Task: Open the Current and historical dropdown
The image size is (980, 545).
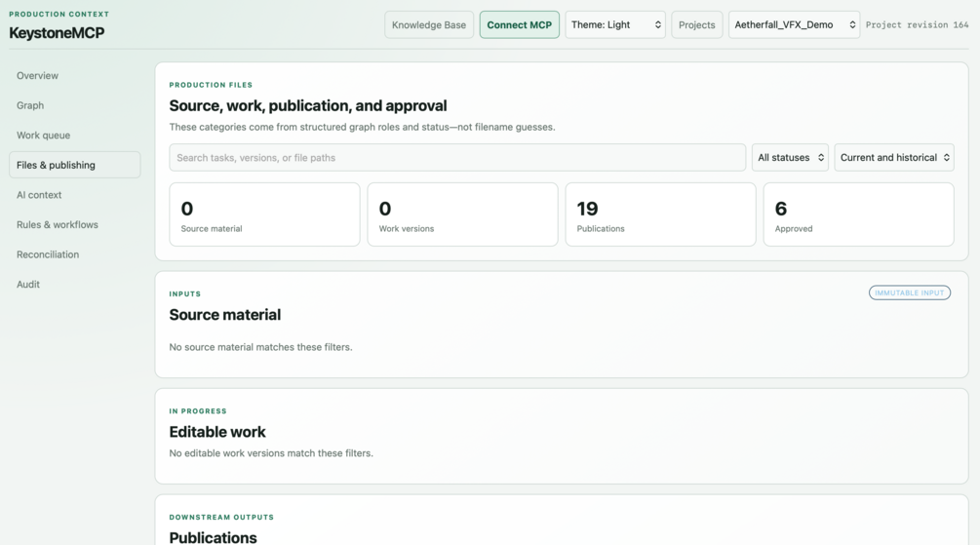Action: (x=894, y=158)
